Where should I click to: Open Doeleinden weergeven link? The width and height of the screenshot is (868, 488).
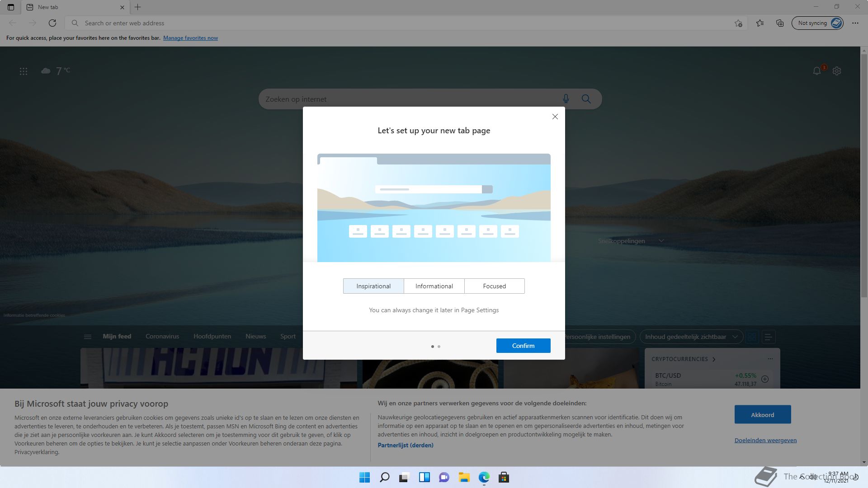765,440
